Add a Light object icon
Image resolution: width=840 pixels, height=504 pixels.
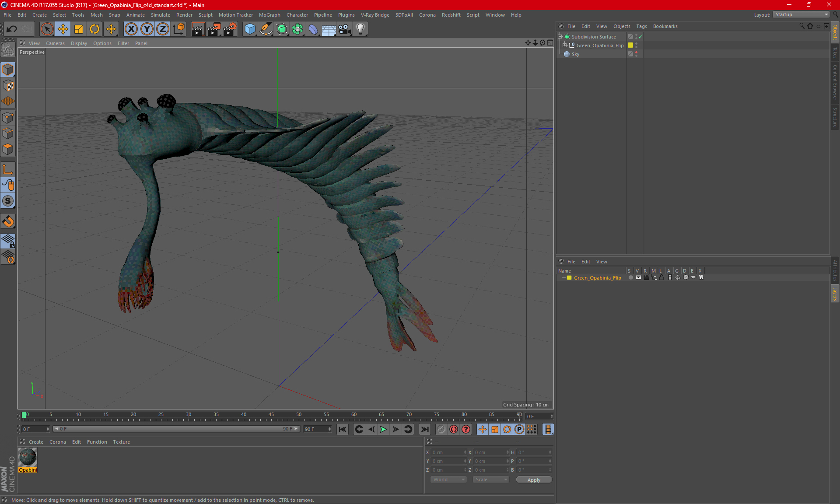(x=360, y=29)
